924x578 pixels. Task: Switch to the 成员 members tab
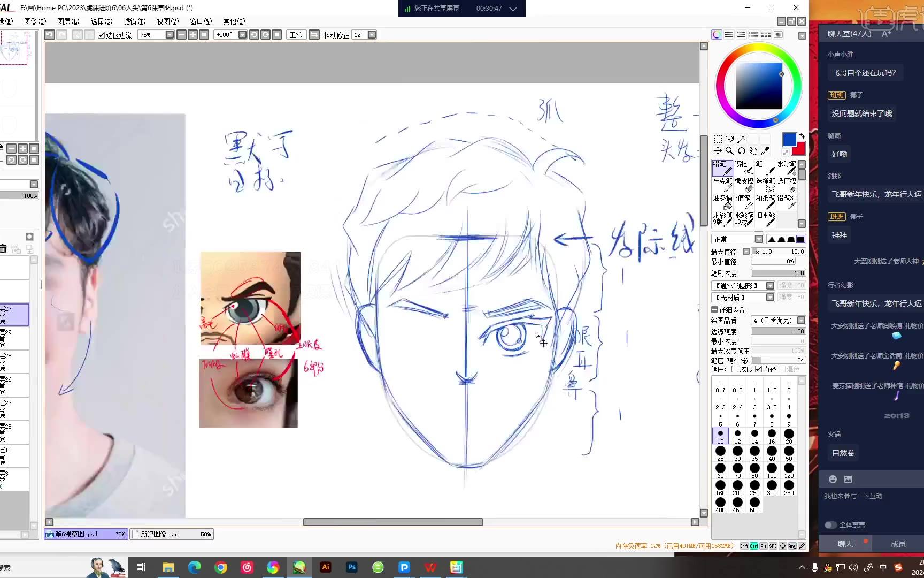click(x=898, y=544)
